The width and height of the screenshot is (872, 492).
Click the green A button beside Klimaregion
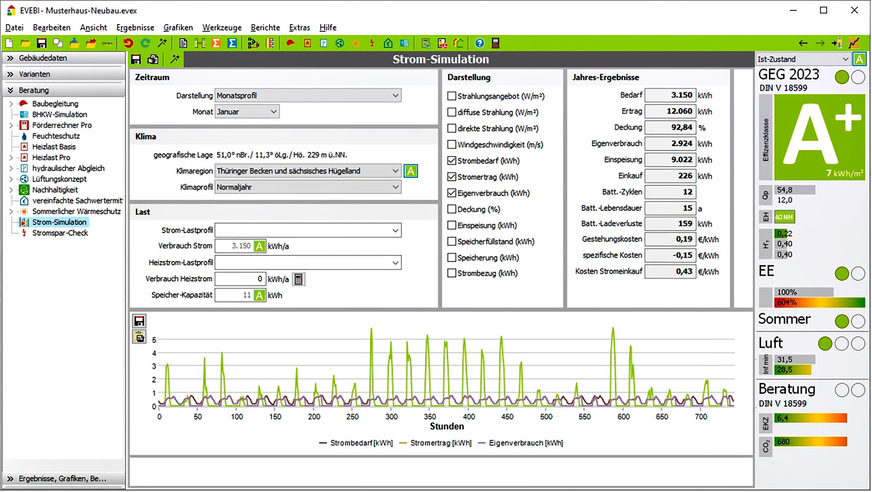click(x=410, y=171)
